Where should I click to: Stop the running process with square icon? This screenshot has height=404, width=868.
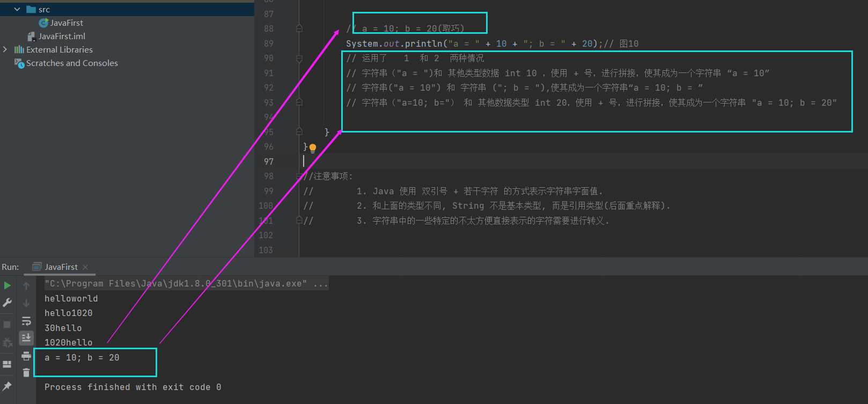(8, 324)
